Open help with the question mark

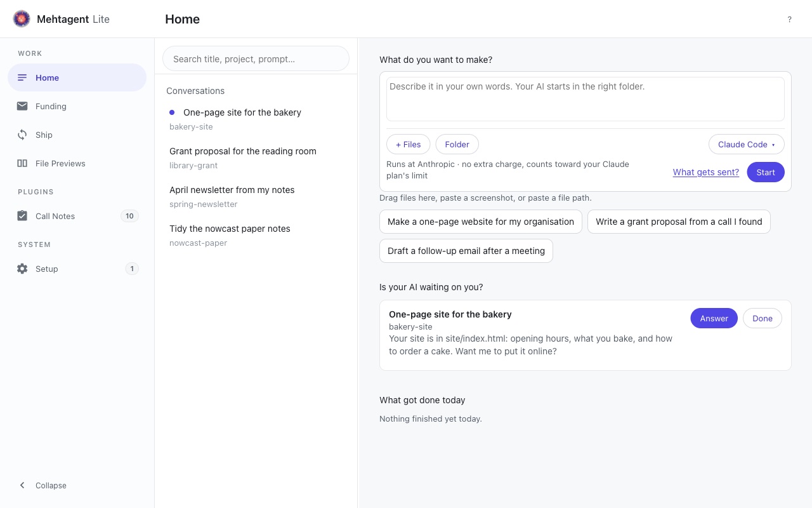[x=789, y=19]
